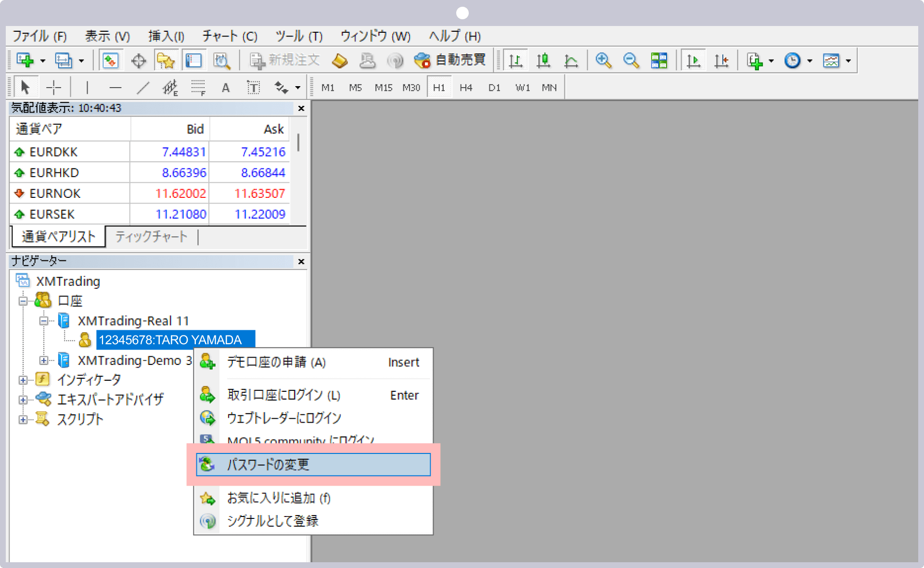Viewport: 924px width, 568px height.
Task: Select the text label tool
Action: pos(253,88)
